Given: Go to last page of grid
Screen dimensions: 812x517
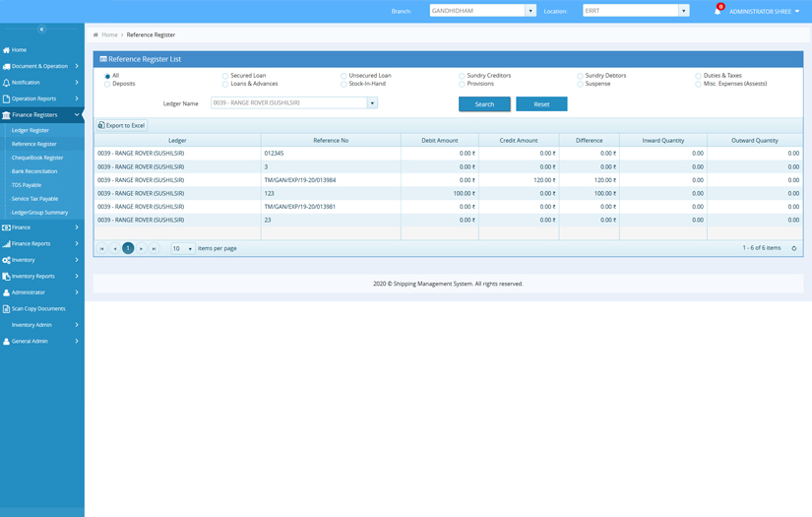Looking at the screenshot, I should (x=154, y=249).
